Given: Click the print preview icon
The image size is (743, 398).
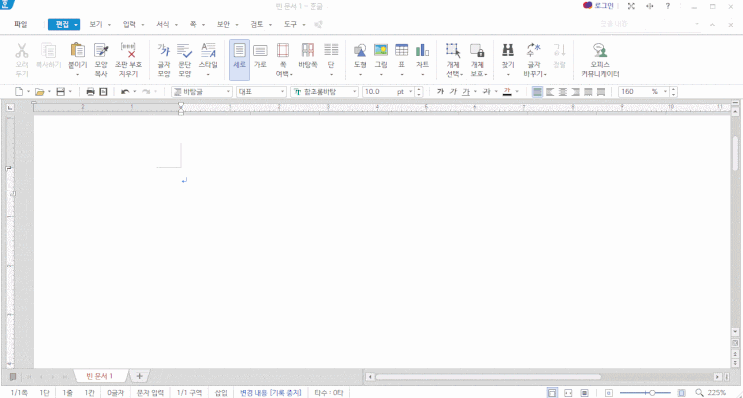Looking at the screenshot, I should (x=103, y=91).
